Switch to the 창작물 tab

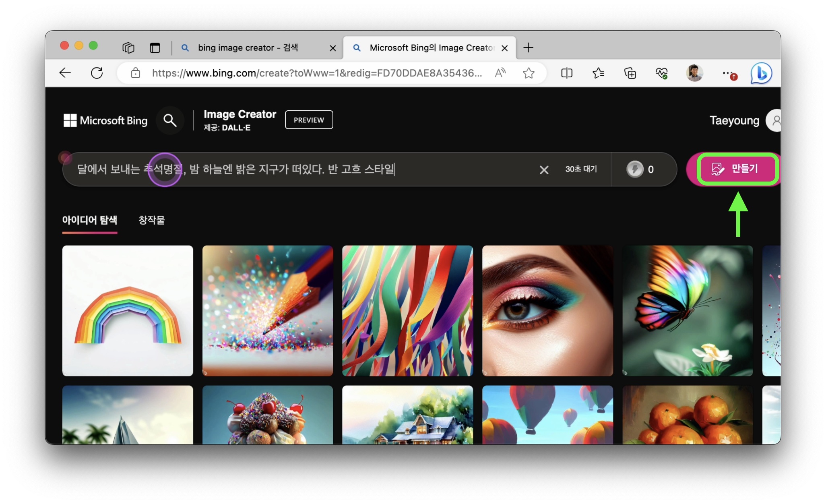coord(152,220)
